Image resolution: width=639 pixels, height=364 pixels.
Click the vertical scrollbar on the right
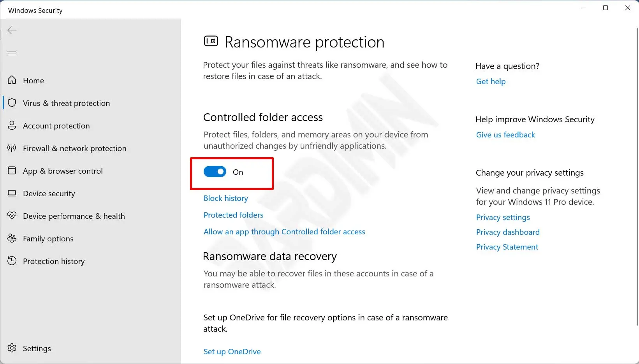637,175
